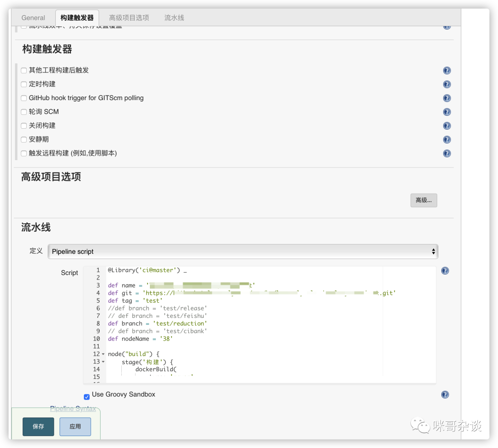Click the def branch = 'test/reduction' line
Viewport: 498px width, 448px height.
[x=157, y=323]
